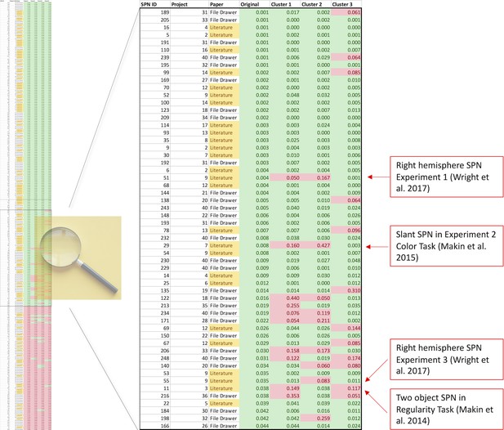Click the red Cluster 1 value 0.122
Screen dimensions: 504x430
[x=285, y=358]
